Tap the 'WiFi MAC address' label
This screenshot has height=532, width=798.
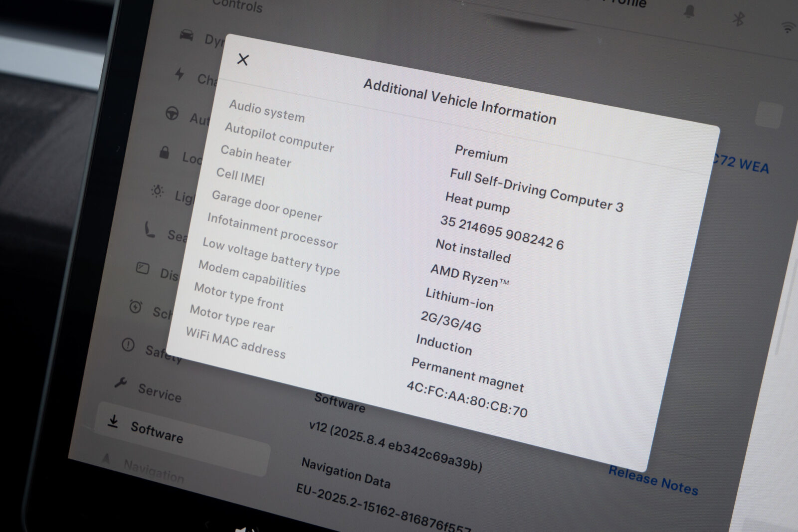[235, 343]
